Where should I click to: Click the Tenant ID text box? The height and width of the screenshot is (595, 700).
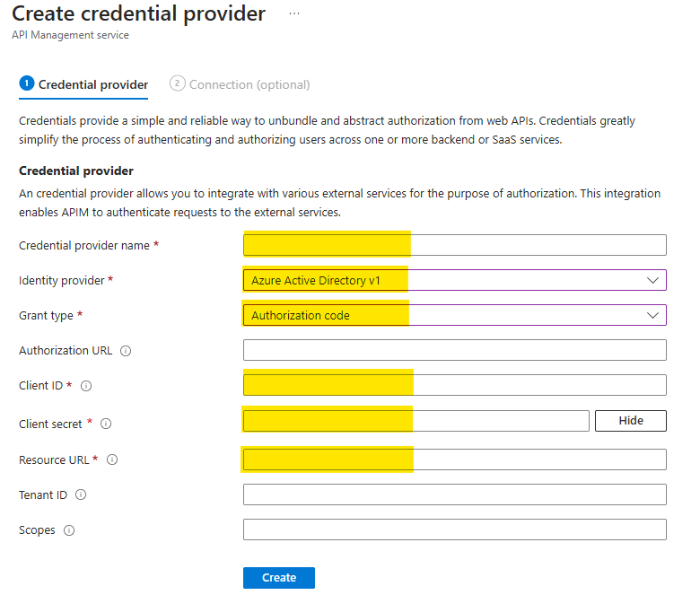[x=454, y=494]
